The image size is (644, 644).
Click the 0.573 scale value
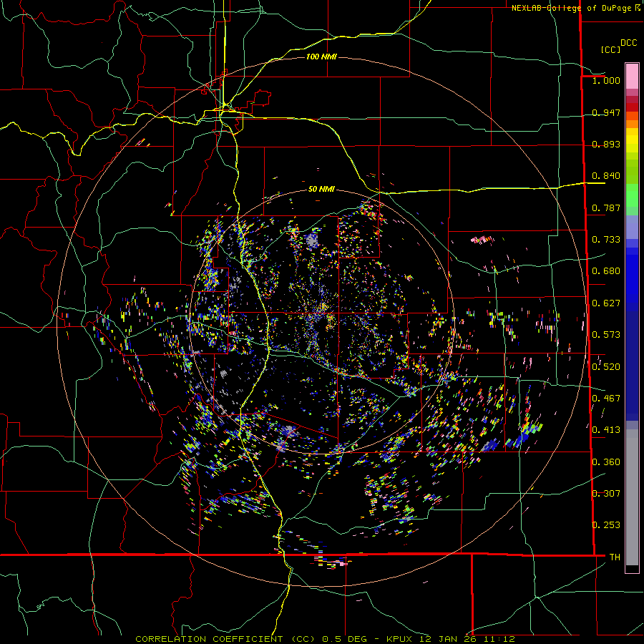pyautogui.click(x=606, y=335)
